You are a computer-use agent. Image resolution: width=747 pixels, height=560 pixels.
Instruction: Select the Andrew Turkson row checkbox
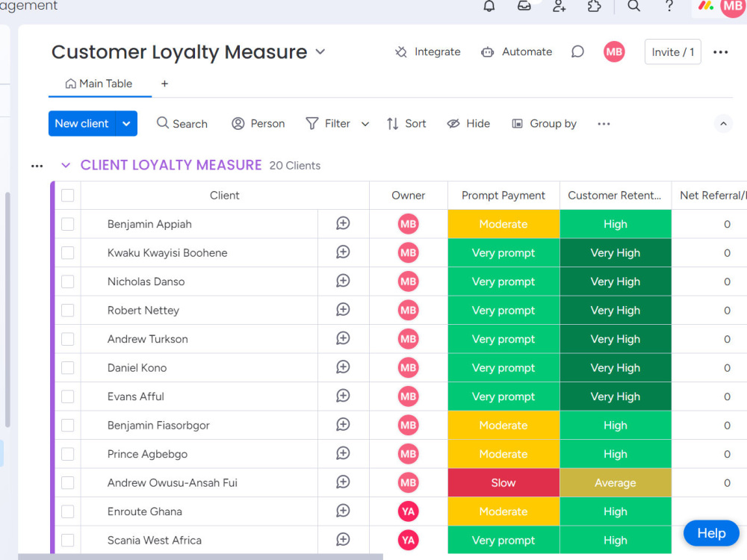click(x=68, y=339)
